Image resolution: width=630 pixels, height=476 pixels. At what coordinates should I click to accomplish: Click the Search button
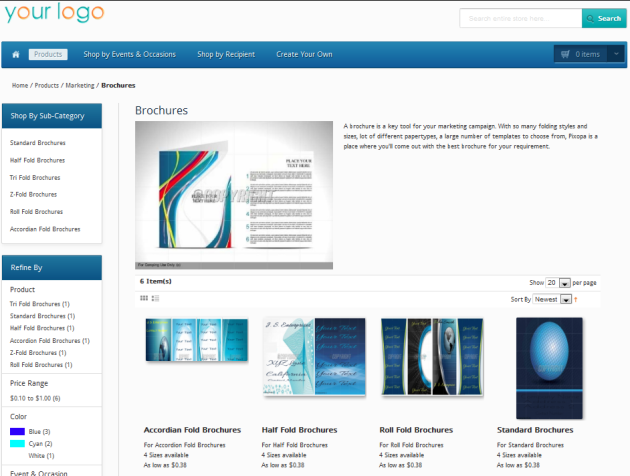tap(604, 18)
